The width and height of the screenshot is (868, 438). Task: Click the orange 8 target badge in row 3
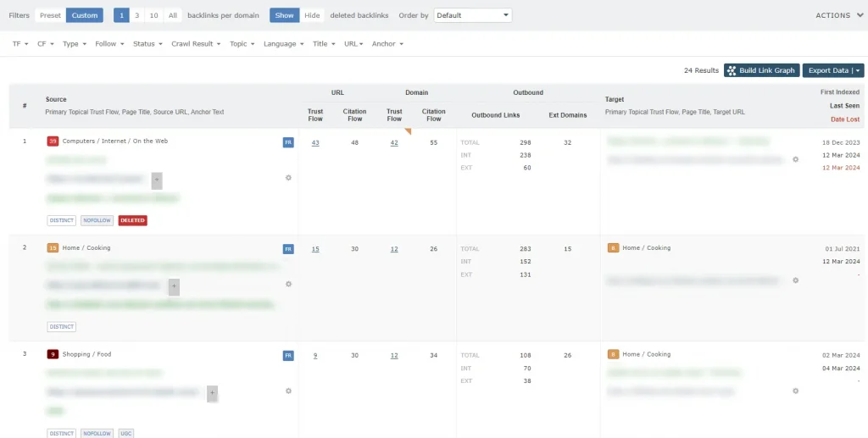click(x=613, y=354)
